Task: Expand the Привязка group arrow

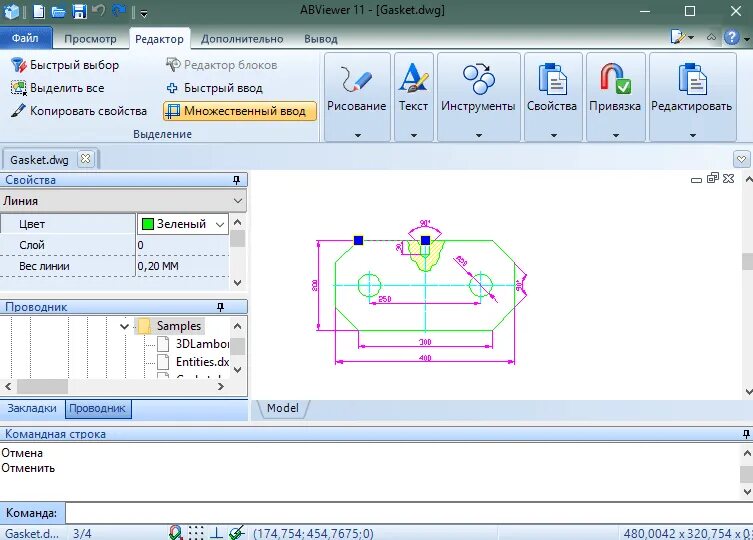Action: pyautogui.click(x=616, y=135)
